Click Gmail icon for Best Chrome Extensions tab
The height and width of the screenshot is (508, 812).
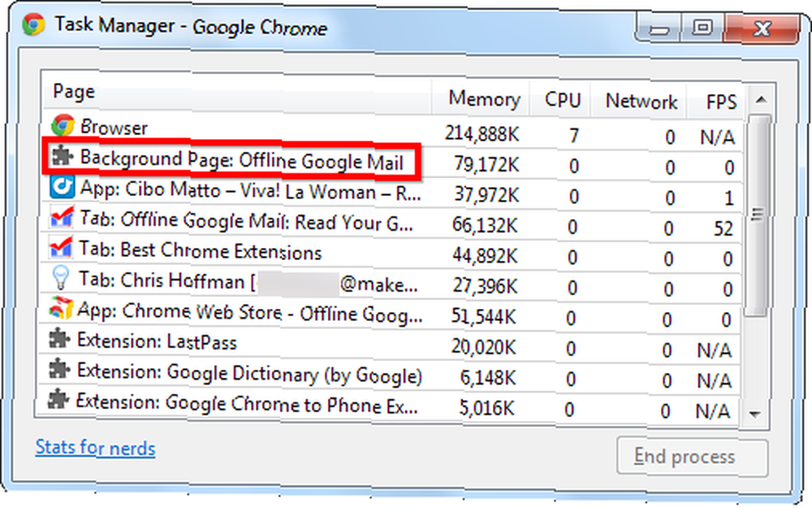tap(61, 247)
